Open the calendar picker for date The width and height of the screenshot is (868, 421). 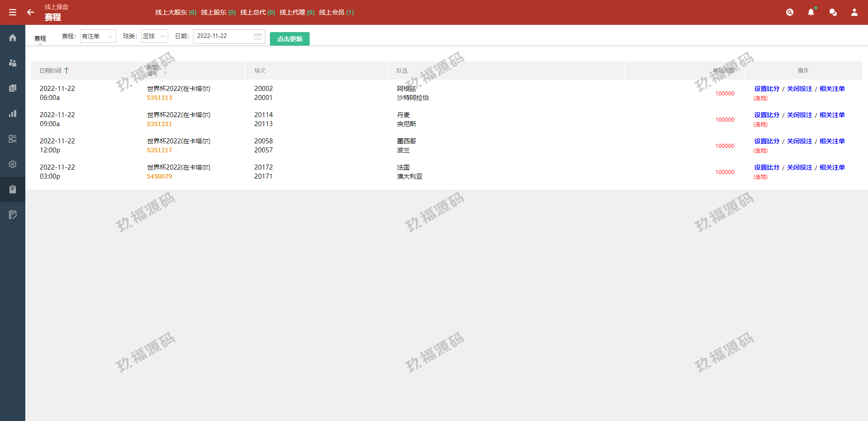coord(258,36)
